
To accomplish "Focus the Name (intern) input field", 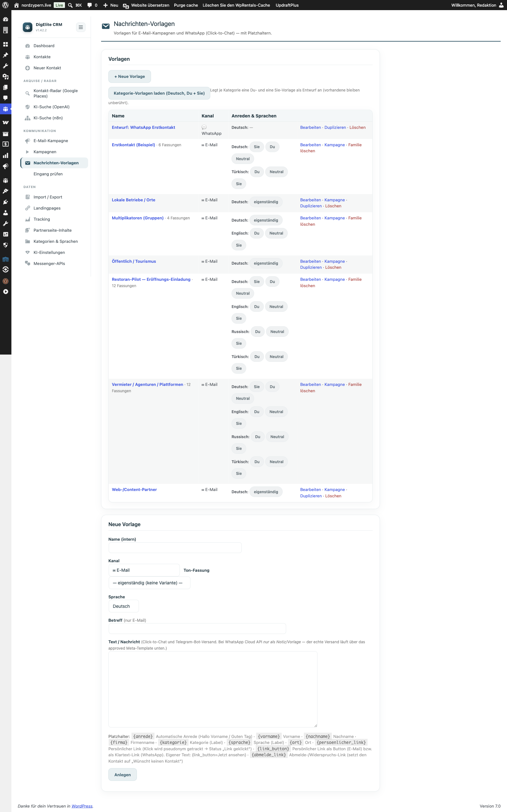I will (175, 548).
